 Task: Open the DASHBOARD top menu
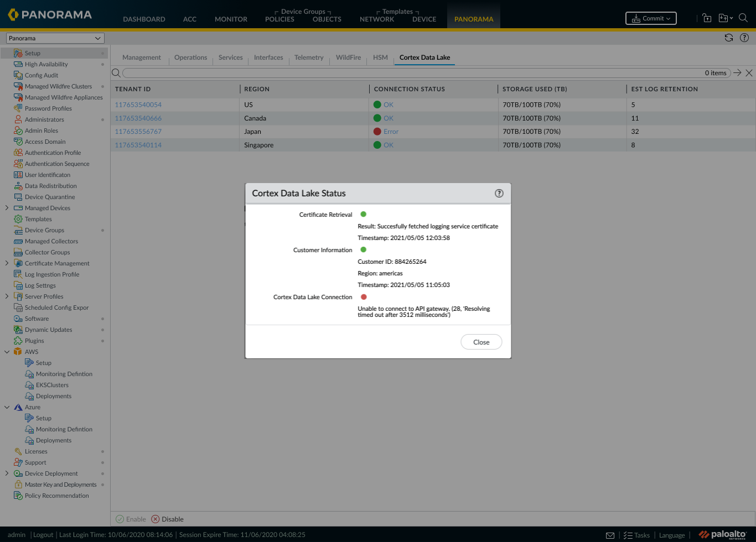click(x=144, y=19)
